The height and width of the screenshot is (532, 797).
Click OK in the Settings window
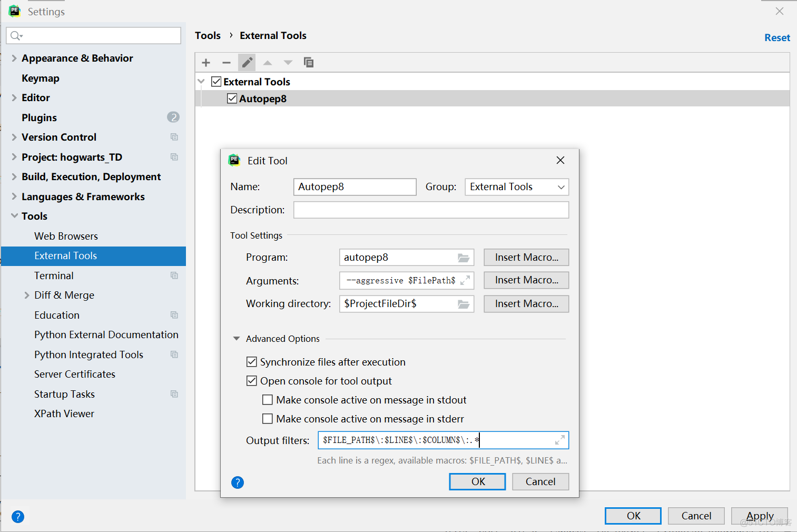coord(633,516)
